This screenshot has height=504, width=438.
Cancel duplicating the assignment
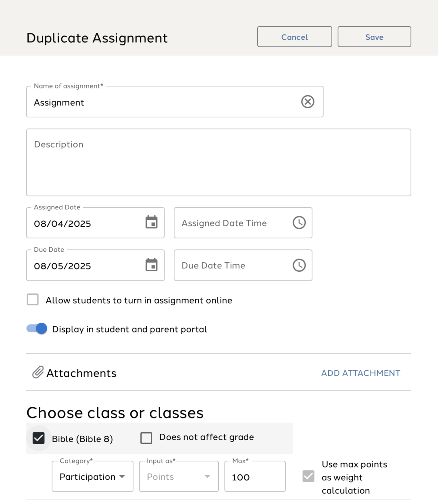295,37
